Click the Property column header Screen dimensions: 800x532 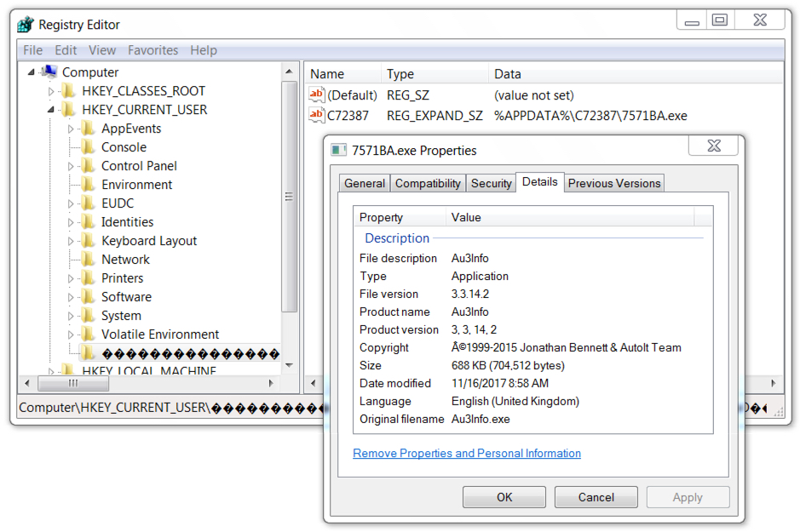(400, 217)
